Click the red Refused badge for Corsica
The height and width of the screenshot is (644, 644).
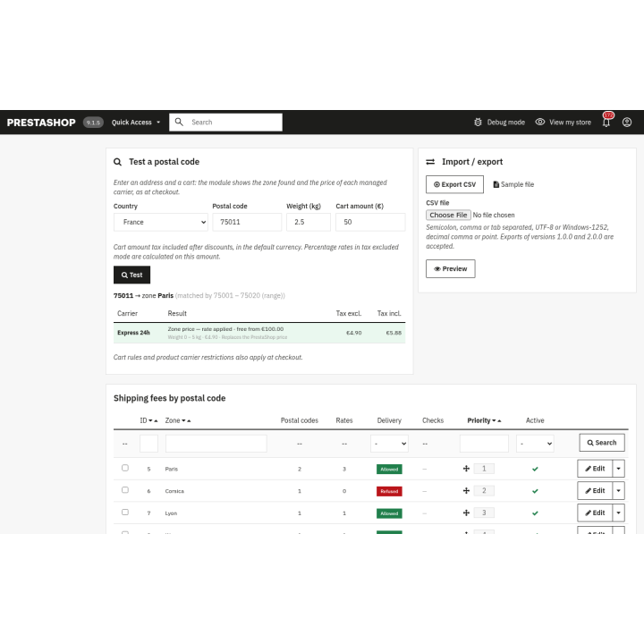click(x=389, y=491)
